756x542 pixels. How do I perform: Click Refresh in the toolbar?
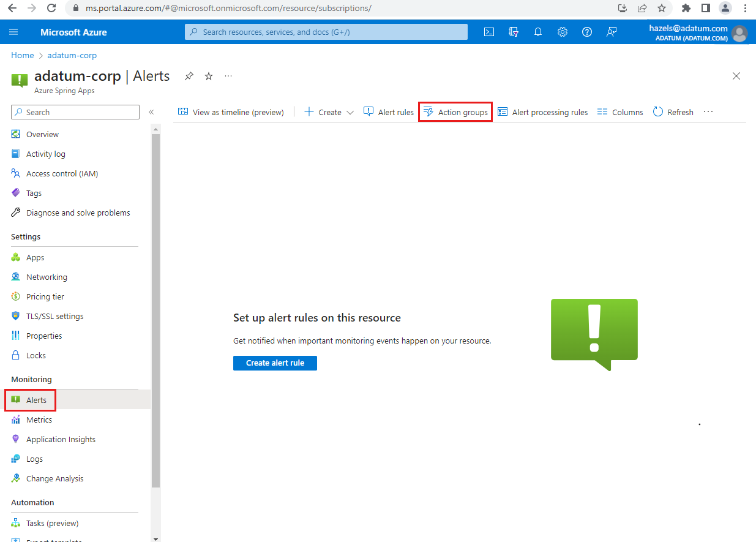pyautogui.click(x=673, y=112)
